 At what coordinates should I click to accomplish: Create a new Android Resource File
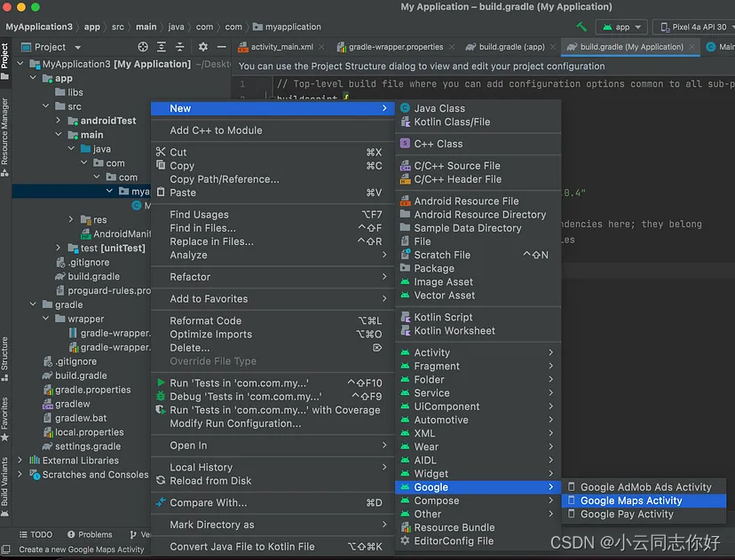[x=478, y=201]
